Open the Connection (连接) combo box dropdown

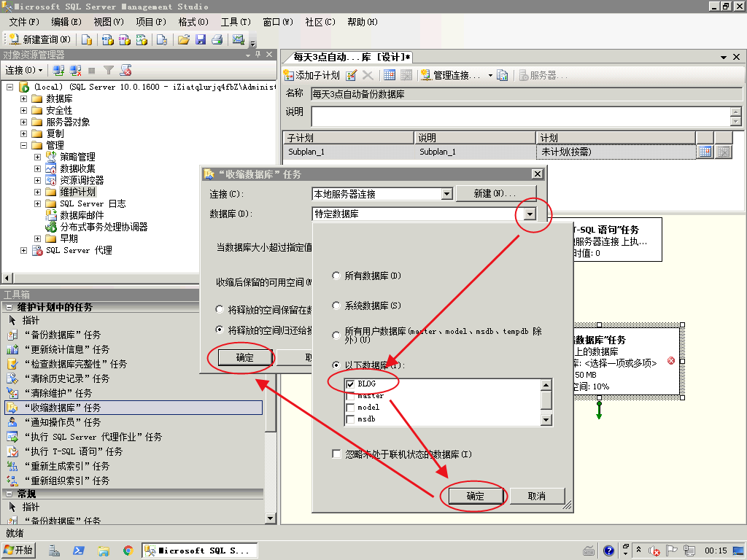click(446, 194)
